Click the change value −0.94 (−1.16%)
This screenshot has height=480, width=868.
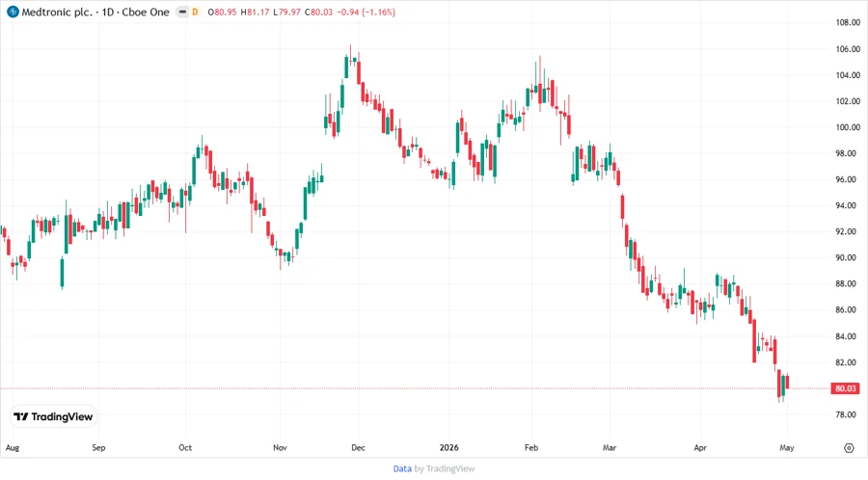pyautogui.click(x=366, y=13)
